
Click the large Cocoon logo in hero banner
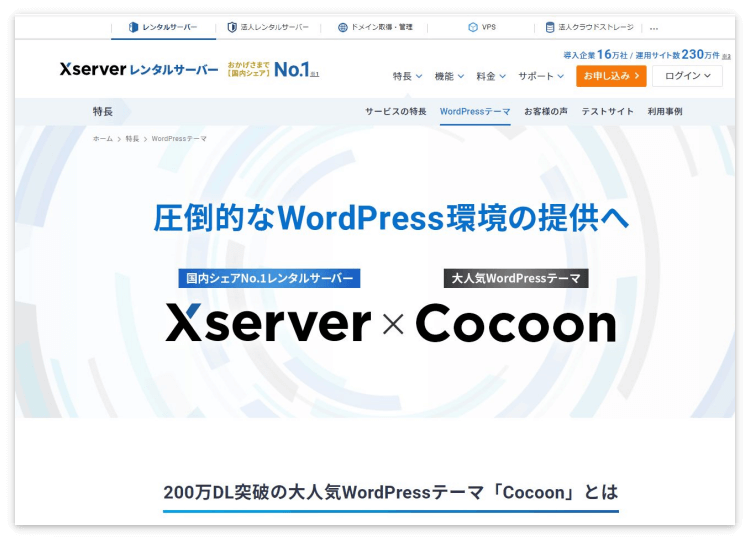coord(516,324)
